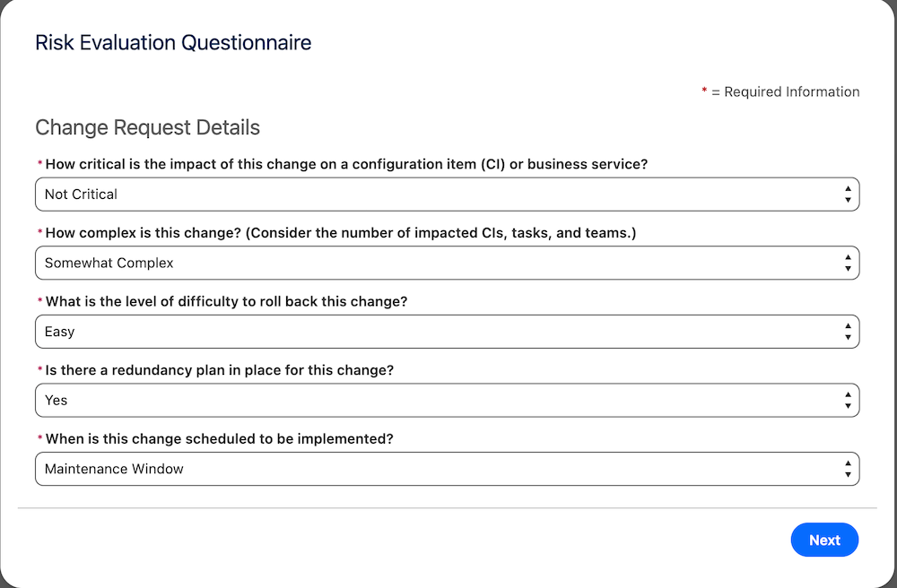Click the 'How complex is this change' question label
Screen dimensions: 897x588
(340, 232)
